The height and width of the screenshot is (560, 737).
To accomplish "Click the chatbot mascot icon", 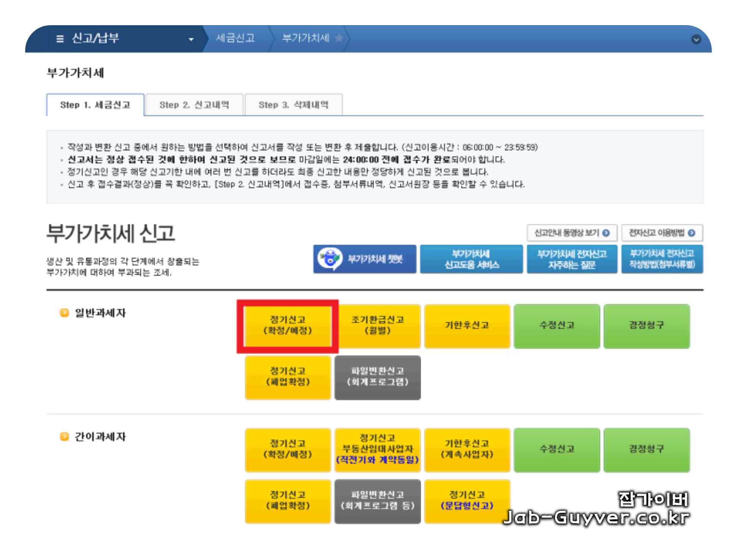I will pyautogui.click(x=330, y=259).
